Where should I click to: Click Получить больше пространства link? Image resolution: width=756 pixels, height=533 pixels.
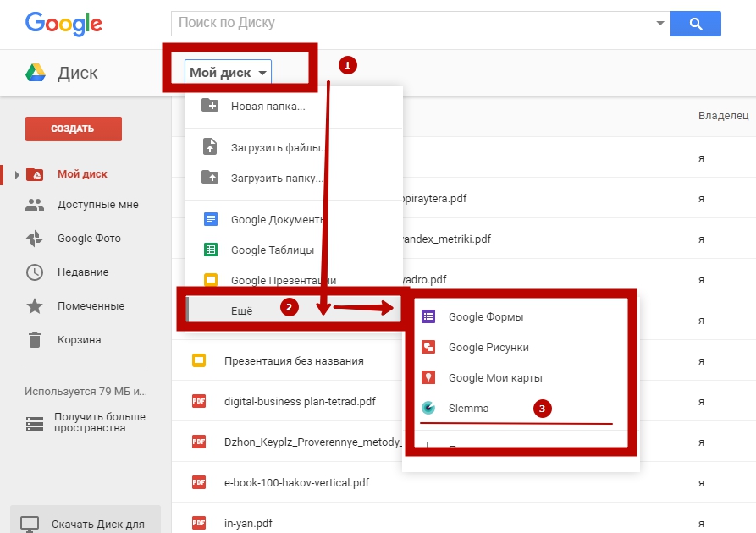click(x=100, y=422)
